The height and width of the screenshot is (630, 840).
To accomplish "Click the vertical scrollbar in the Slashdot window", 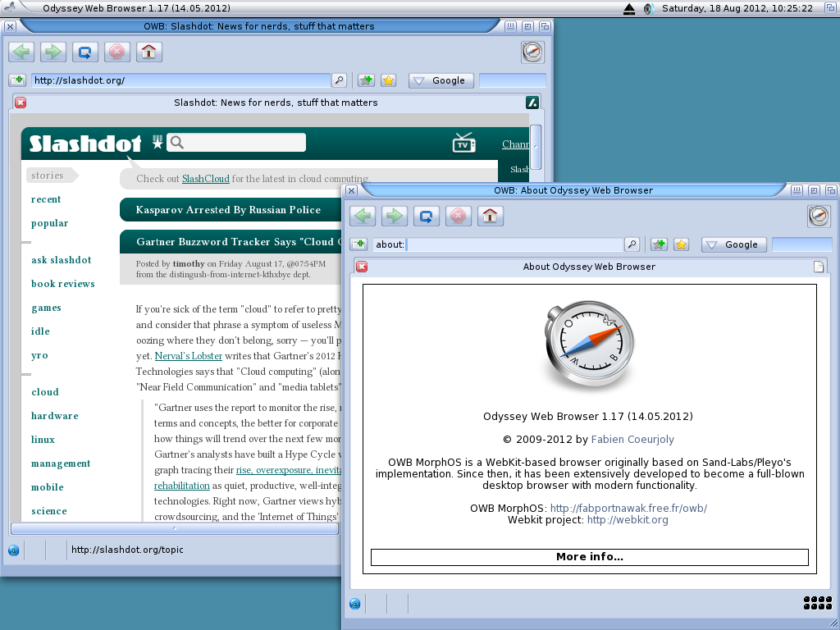I will click(535, 148).
